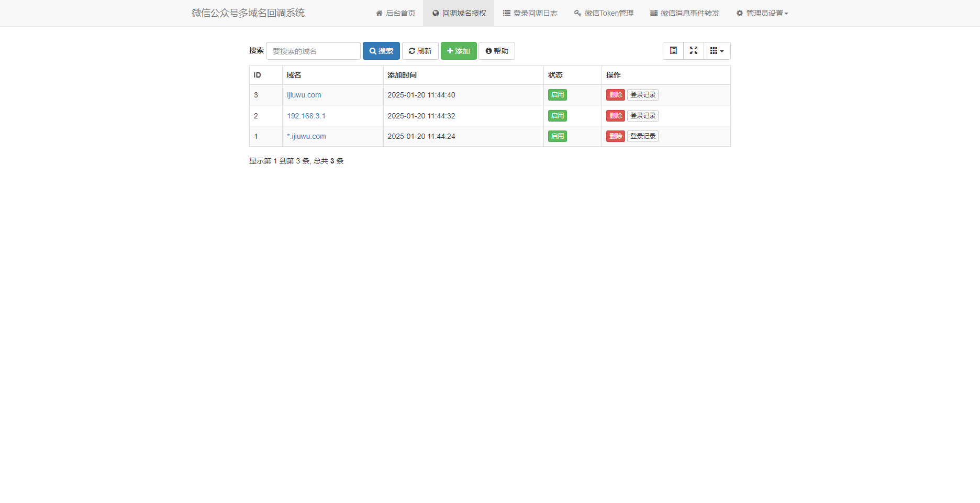Click the blue 搜索 button
The height and width of the screenshot is (503, 980).
pos(381,51)
